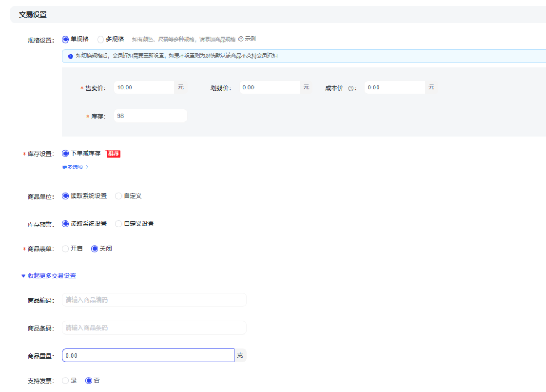Focus the 商品编码 input field
The image size is (546, 392).
click(x=154, y=300)
